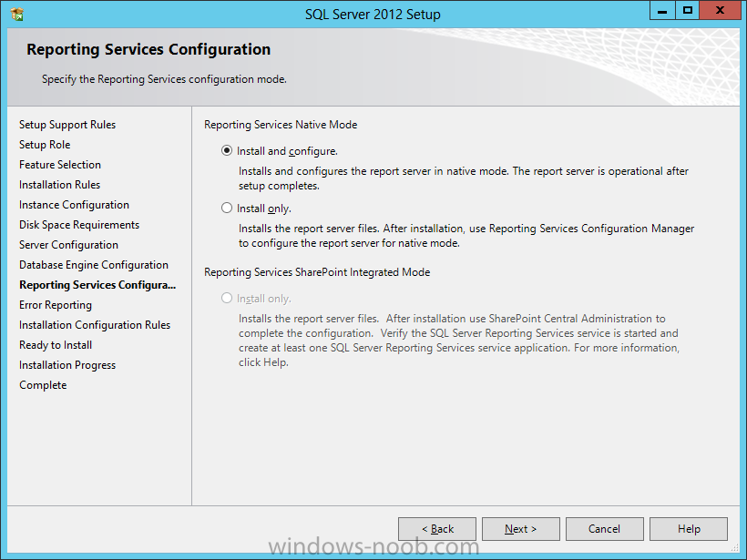Click Ready to Install step

56,345
